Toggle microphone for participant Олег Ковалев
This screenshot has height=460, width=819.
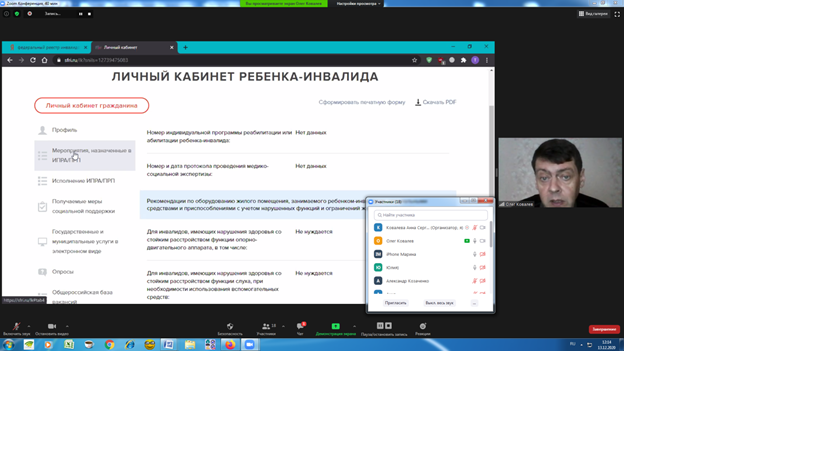pos(474,241)
